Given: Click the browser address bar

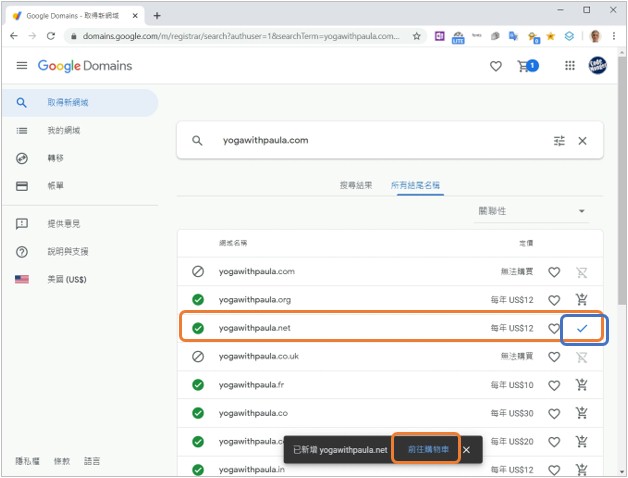Looking at the screenshot, I should 240,36.
